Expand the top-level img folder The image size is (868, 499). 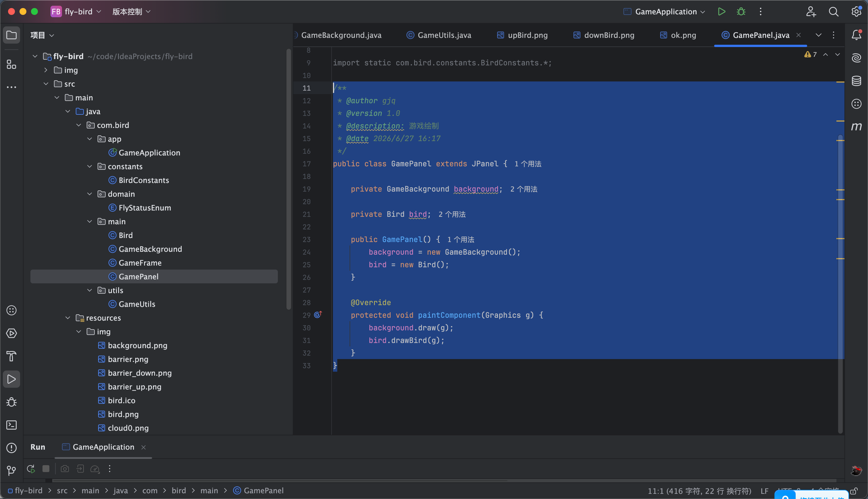point(46,70)
